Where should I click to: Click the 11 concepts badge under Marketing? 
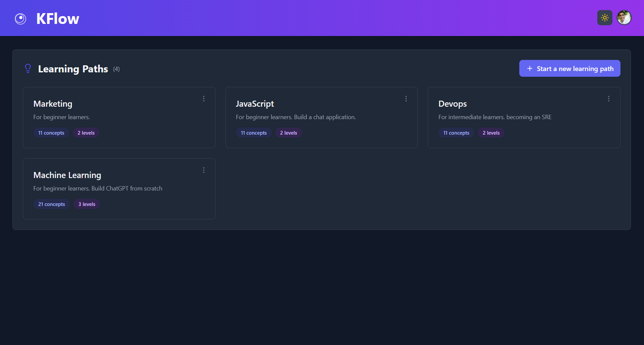pos(51,133)
